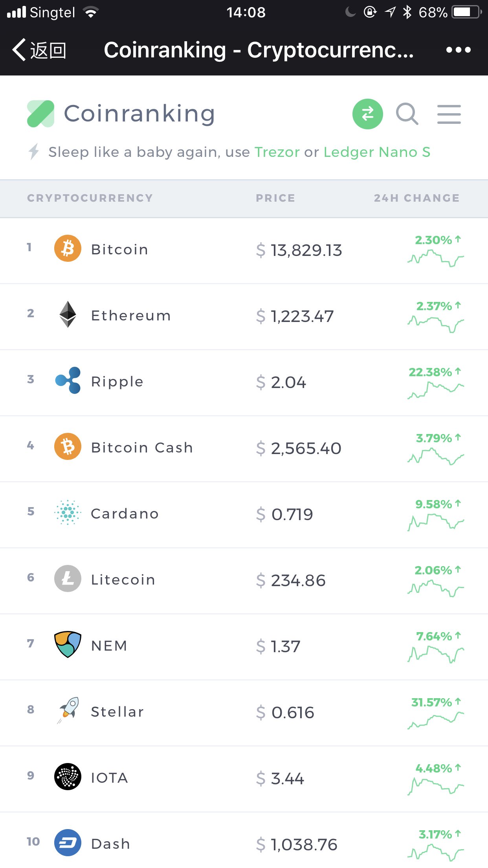Image resolution: width=488 pixels, height=868 pixels.
Task: Open search with the magnifier icon
Action: (407, 114)
